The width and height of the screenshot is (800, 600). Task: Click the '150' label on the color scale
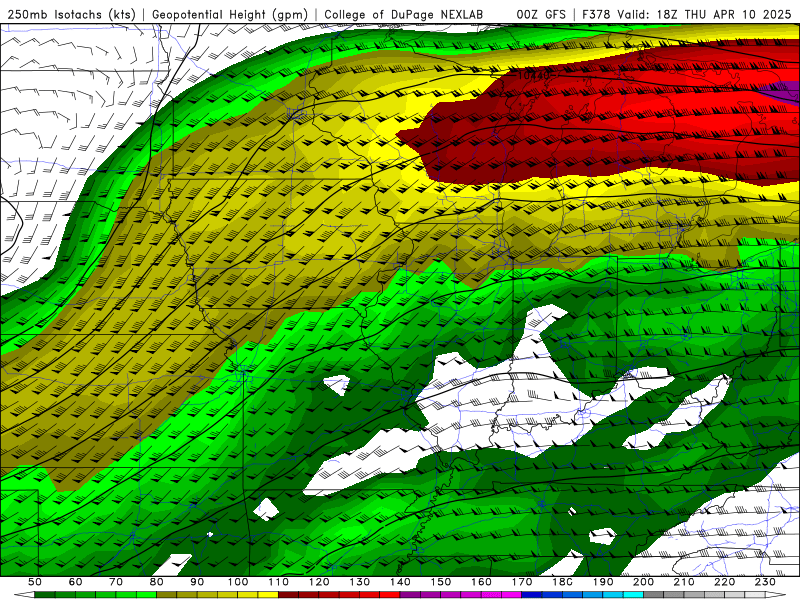tap(441, 582)
